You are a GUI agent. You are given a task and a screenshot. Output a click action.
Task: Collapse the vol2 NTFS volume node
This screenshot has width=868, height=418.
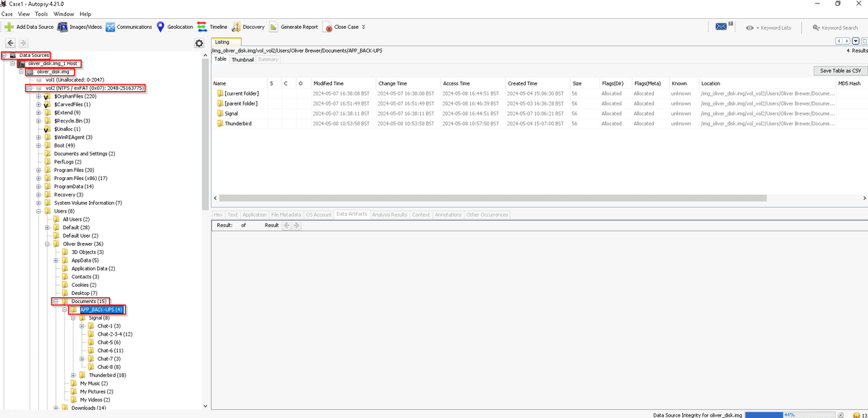[x=29, y=88]
